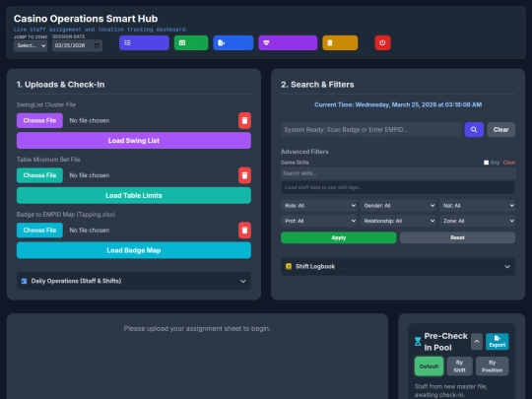Choose a file for SwingList Cluster
Viewport: 532px width, 399px height.
(39, 120)
